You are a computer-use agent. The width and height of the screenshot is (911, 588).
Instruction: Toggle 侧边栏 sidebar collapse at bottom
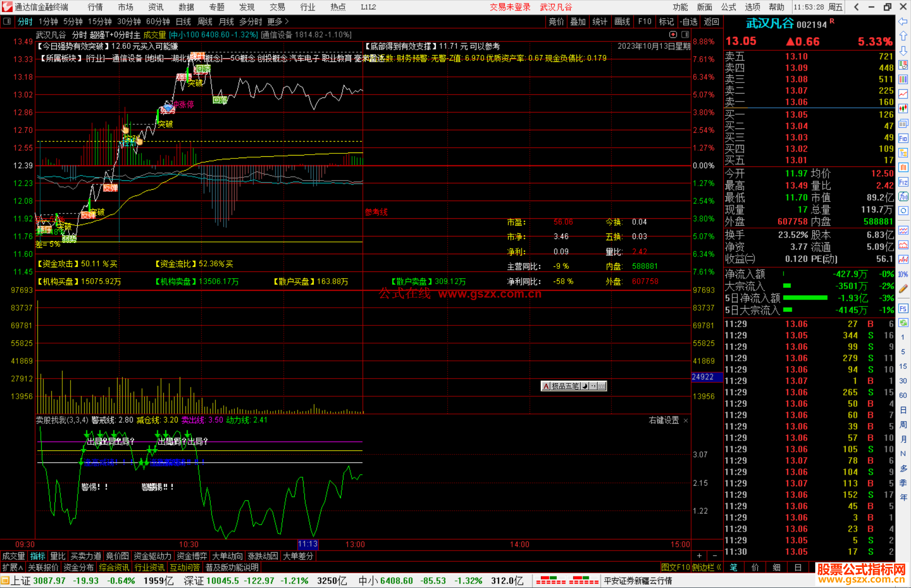(x=706, y=567)
